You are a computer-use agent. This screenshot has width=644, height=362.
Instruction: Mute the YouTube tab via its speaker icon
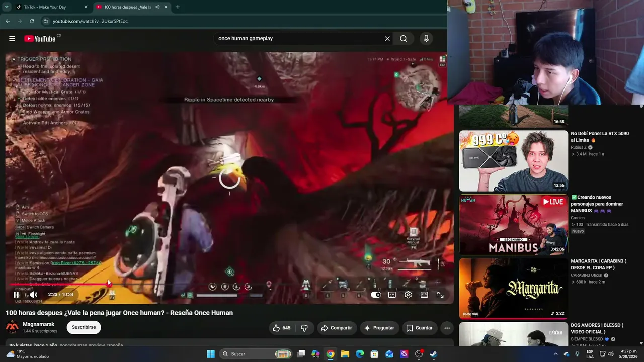(157, 7)
